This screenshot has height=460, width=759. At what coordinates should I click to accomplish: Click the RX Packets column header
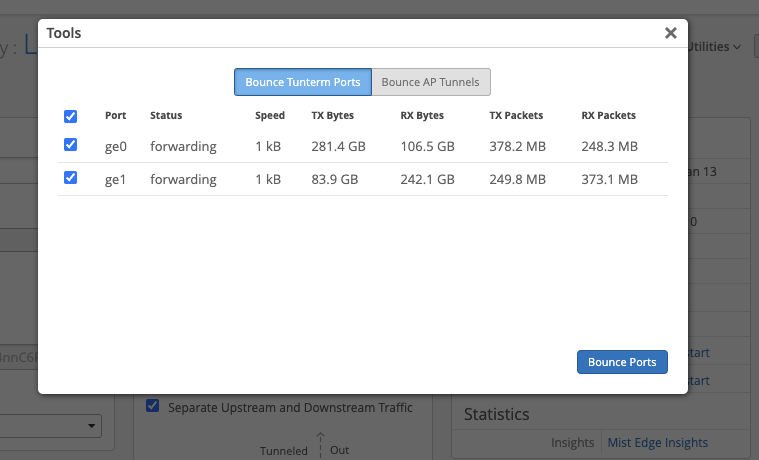point(608,116)
